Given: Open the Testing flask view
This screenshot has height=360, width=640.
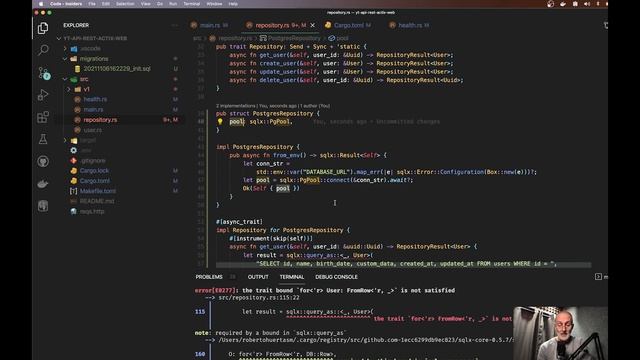Looking at the screenshot, I should pyautogui.click(x=43, y=139).
